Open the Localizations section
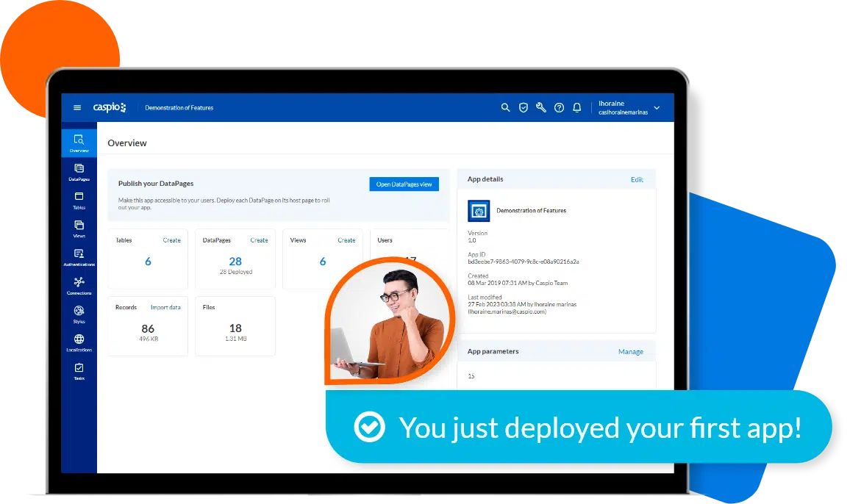Viewport: 850px width, 504px height. 79,339
